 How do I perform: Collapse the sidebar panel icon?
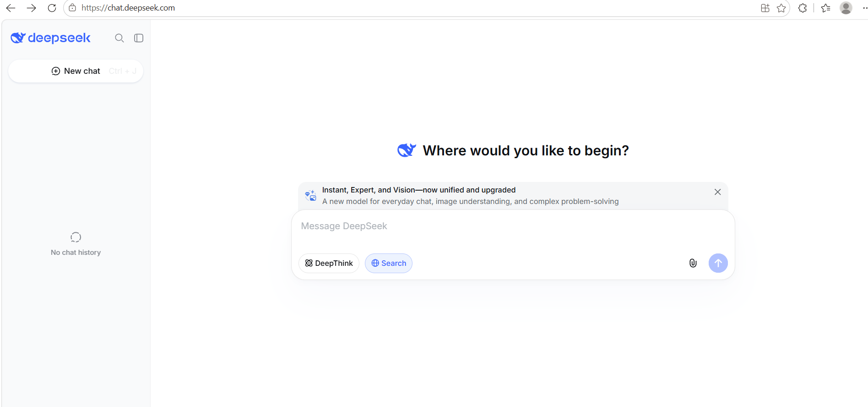(139, 38)
